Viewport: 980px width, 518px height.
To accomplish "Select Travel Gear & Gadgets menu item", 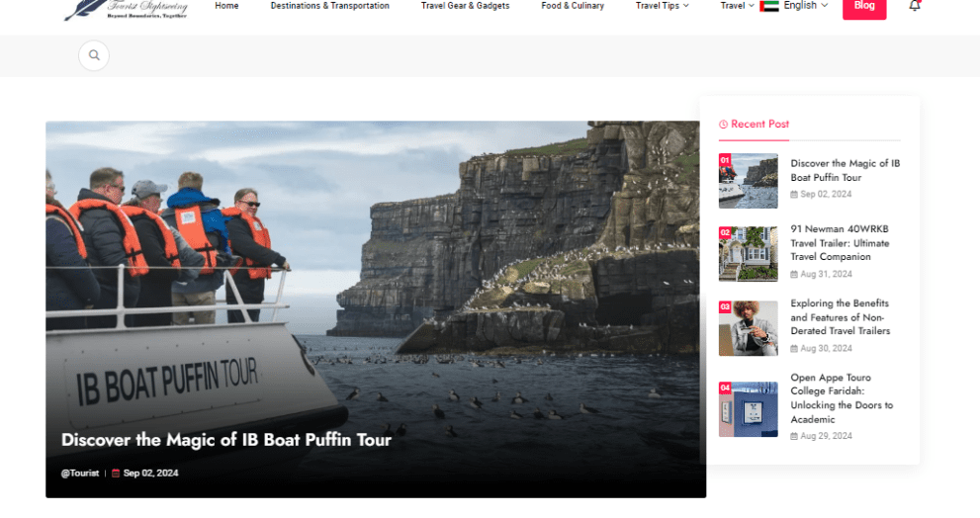I will click(x=465, y=6).
